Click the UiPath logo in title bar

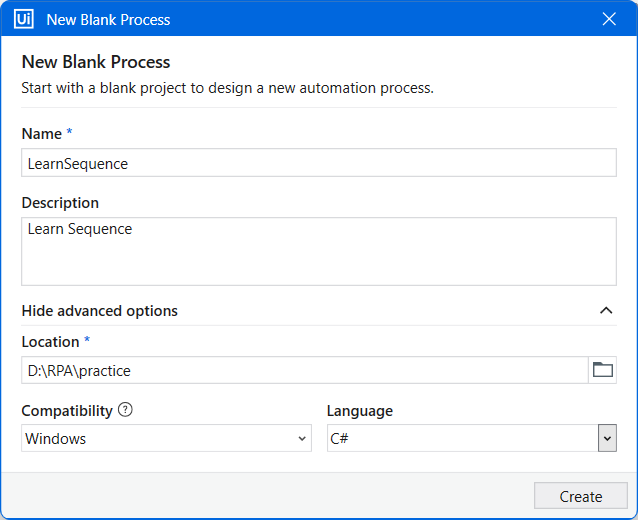point(24,19)
